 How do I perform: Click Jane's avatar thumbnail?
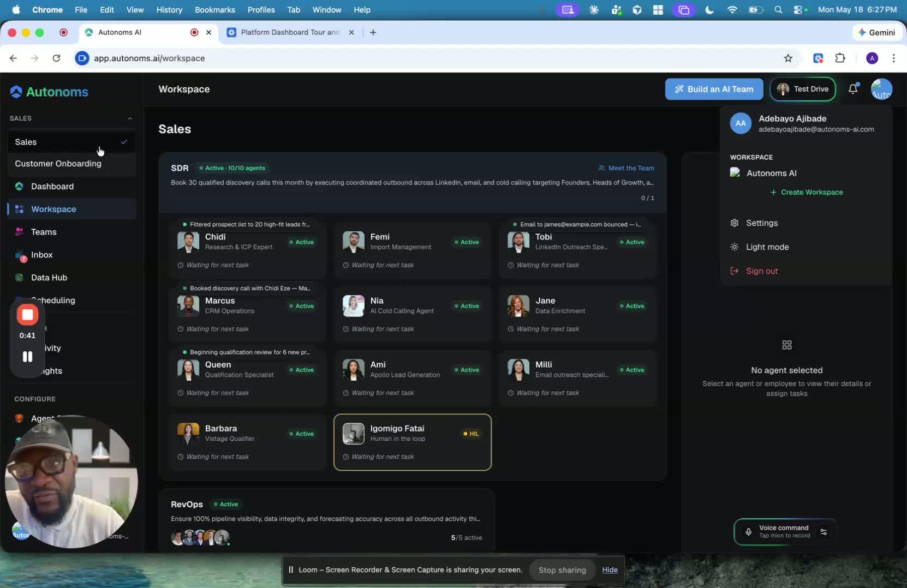pos(518,306)
